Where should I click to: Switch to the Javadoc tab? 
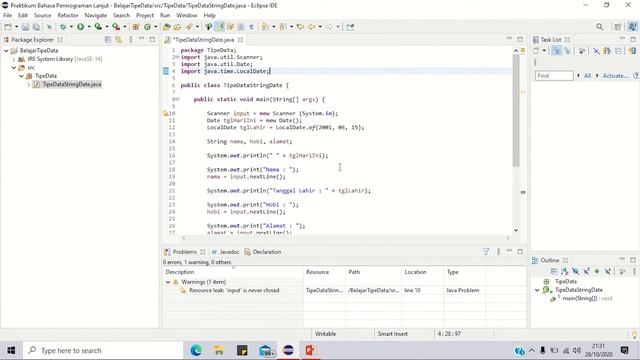(225, 252)
